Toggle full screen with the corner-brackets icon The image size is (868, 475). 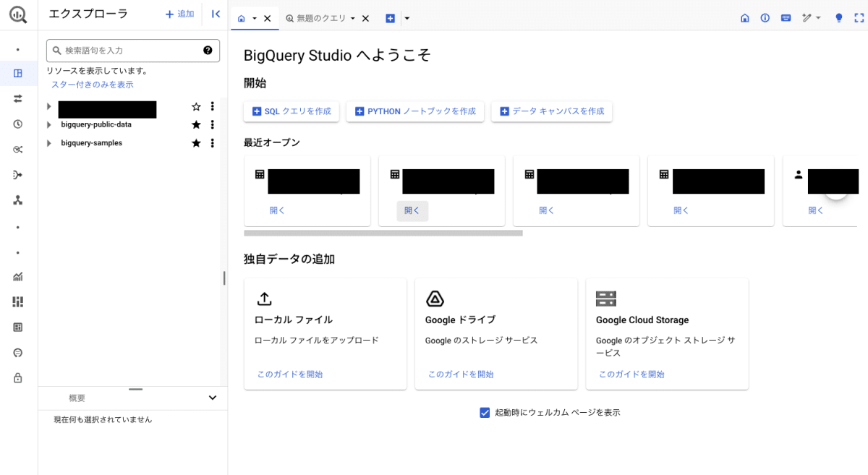tap(858, 18)
